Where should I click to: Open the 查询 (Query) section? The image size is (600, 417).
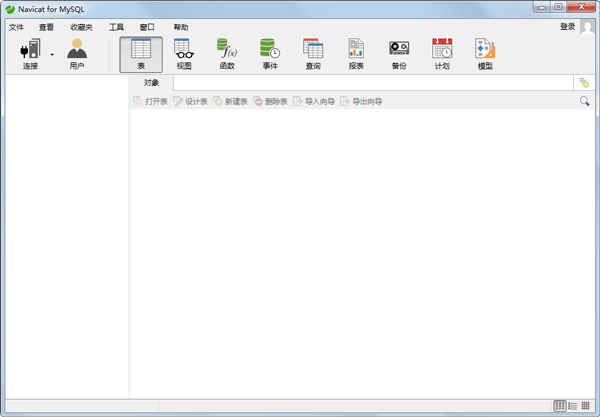click(x=313, y=54)
